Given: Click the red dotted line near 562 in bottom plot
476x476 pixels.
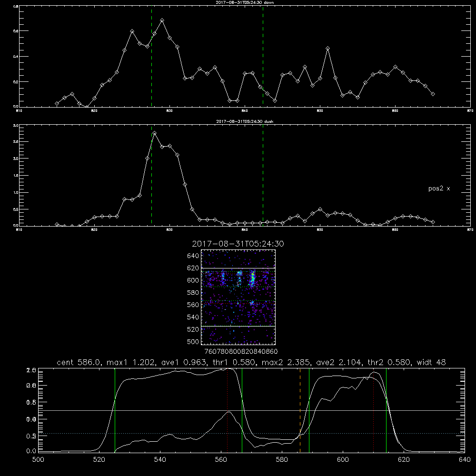Looking at the screenshot, I should pos(227,410).
